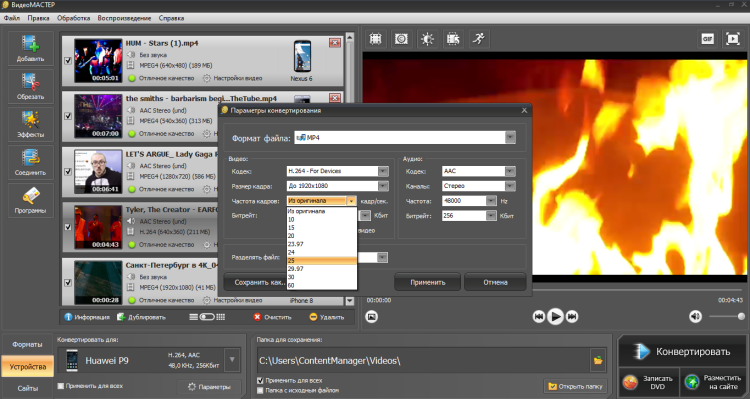Viewport: 750px width, 399px height.
Task: Play the video preview
Action: (x=555, y=317)
